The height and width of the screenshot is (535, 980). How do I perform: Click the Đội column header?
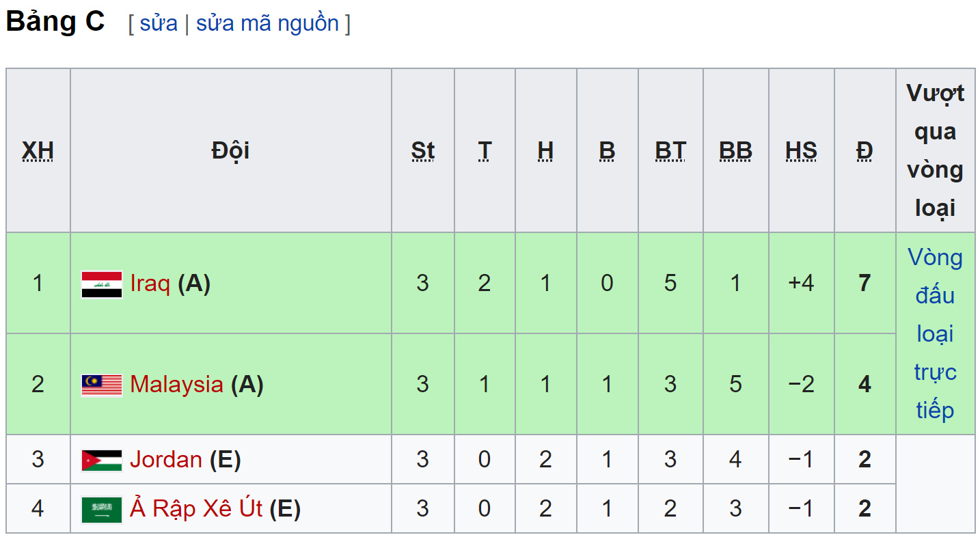[230, 150]
